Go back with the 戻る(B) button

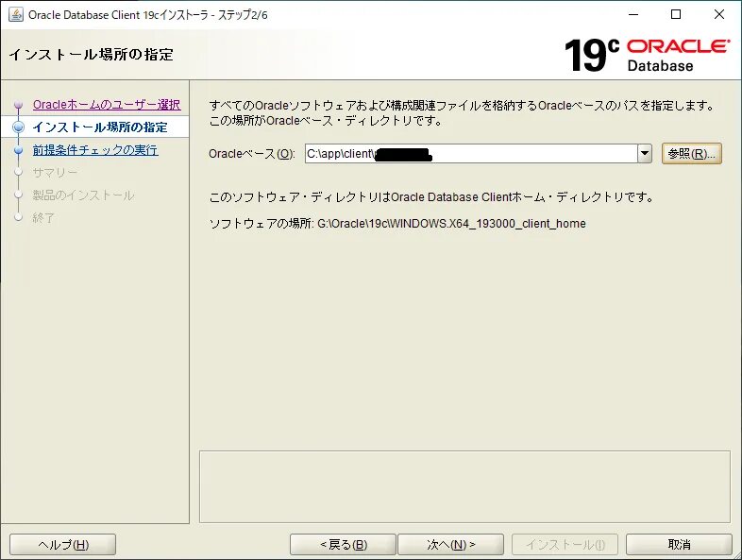click(343, 545)
